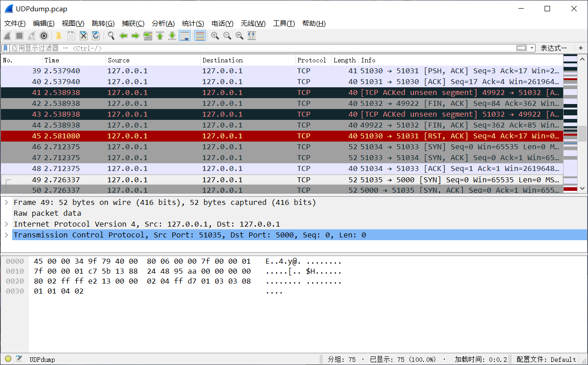
Task: Click the 配置文件: Default profile status
Action: point(546,360)
